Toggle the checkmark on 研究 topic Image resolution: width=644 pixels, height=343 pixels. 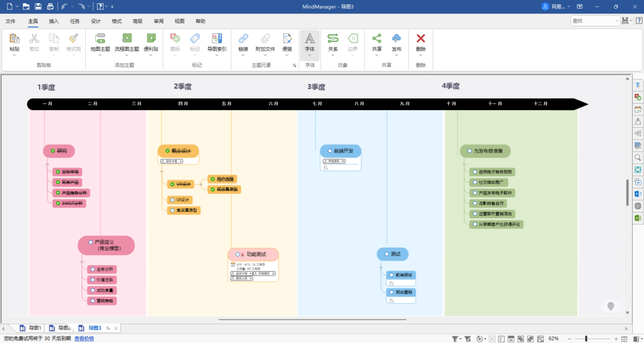pyautogui.click(x=53, y=151)
